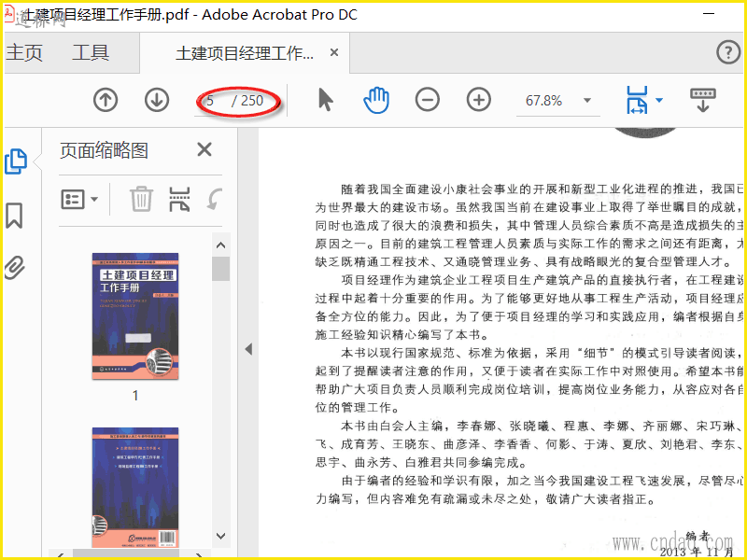
Task: Switch to 工具 tab
Action: coord(91,52)
